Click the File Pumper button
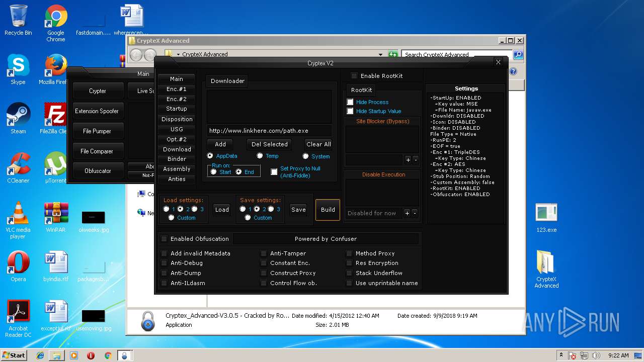 click(98, 131)
